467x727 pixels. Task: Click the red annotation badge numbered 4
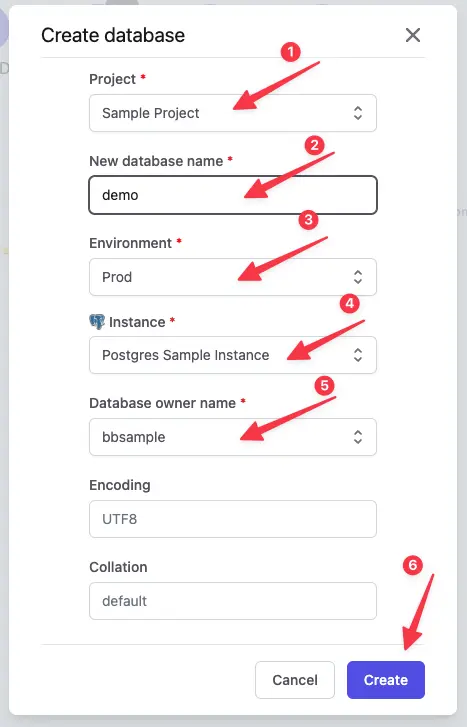tap(350, 303)
